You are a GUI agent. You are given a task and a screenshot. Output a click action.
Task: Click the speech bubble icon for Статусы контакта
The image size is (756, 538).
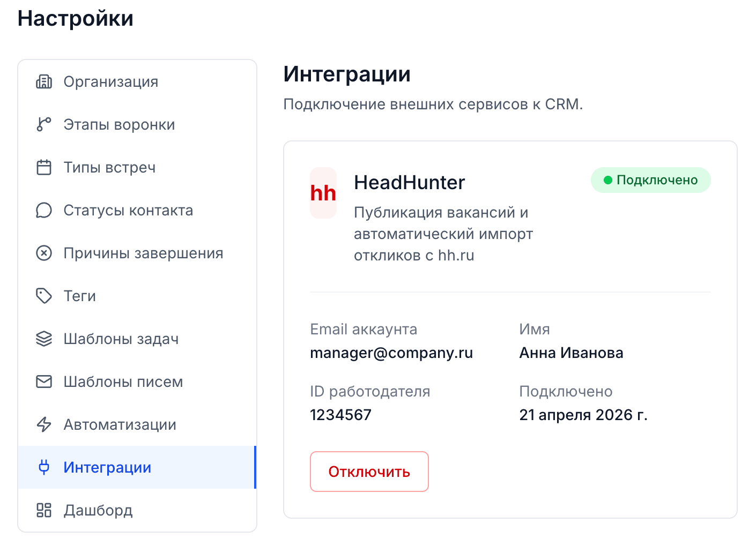[x=44, y=210]
